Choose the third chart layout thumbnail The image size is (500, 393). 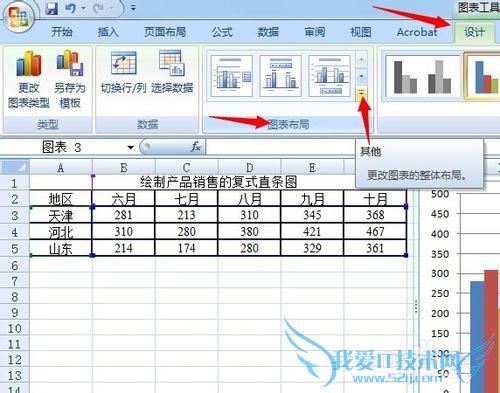pos(329,76)
